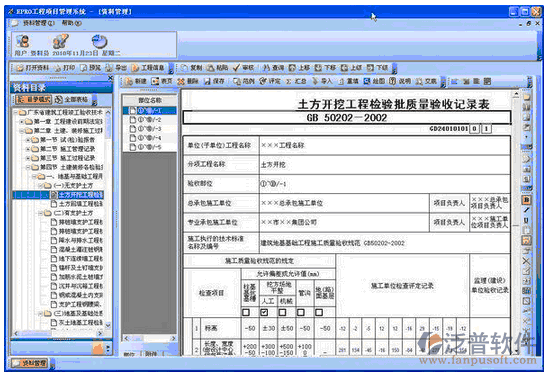Check the 机械 column checkbox
The height and width of the screenshot is (376, 547).
pos(283,312)
